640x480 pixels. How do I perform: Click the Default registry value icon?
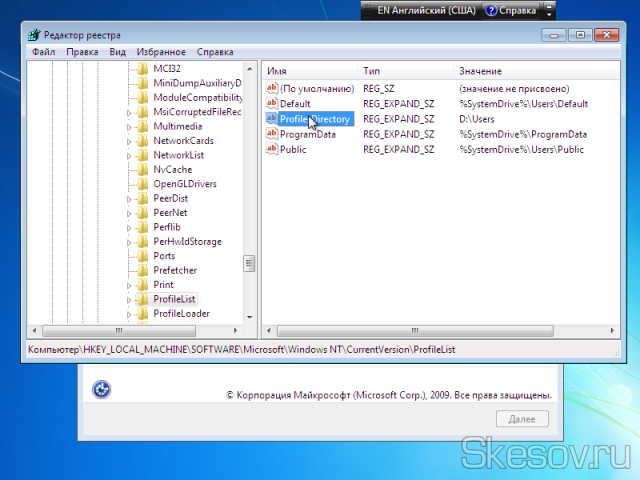click(x=271, y=104)
